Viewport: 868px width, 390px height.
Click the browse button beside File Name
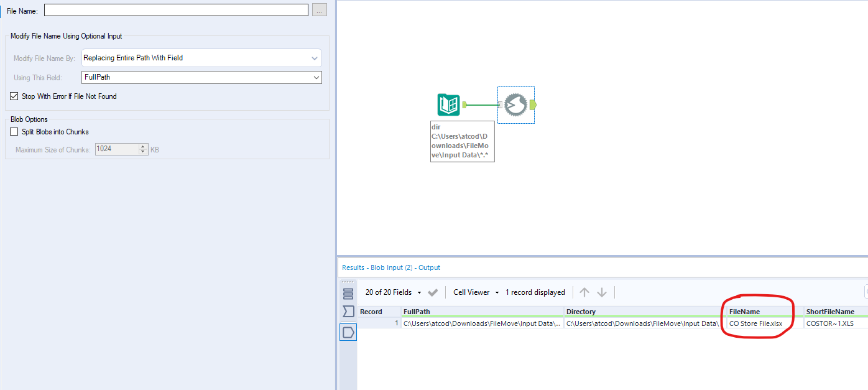coord(319,9)
